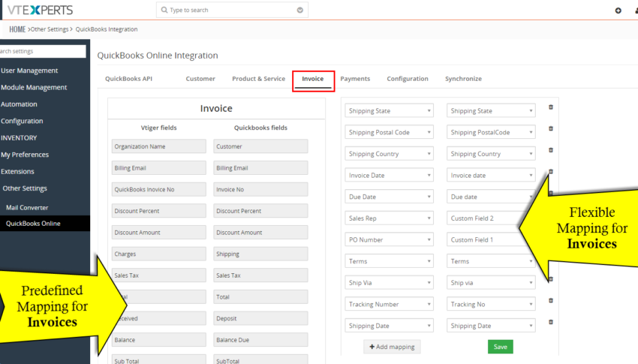Switch to the Synchronize tab
Screen dimensions: 638x364
(x=463, y=79)
